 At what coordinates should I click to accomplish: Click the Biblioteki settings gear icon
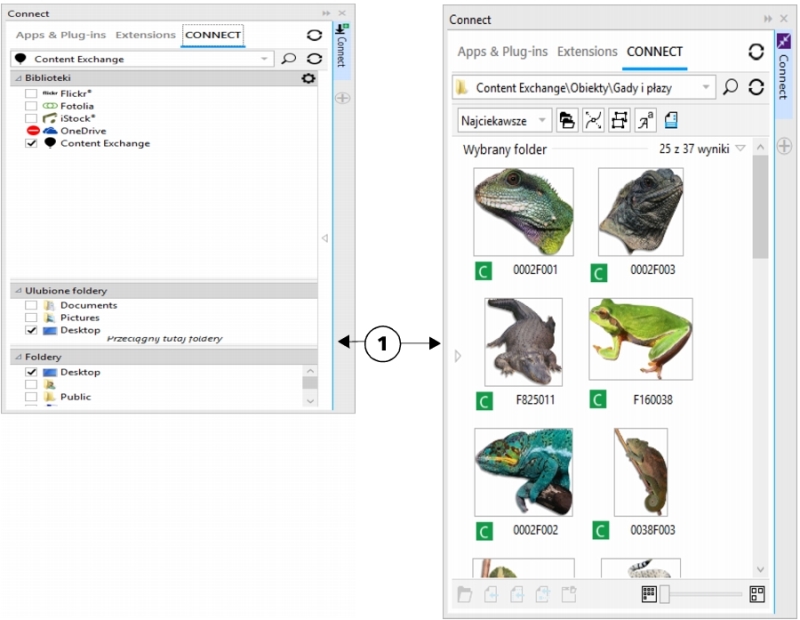click(x=308, y=78)
